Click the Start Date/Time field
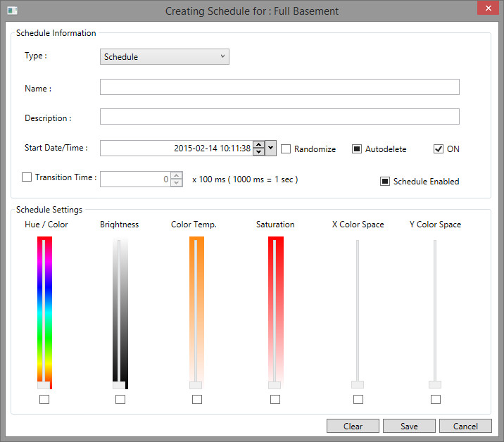 176,149
